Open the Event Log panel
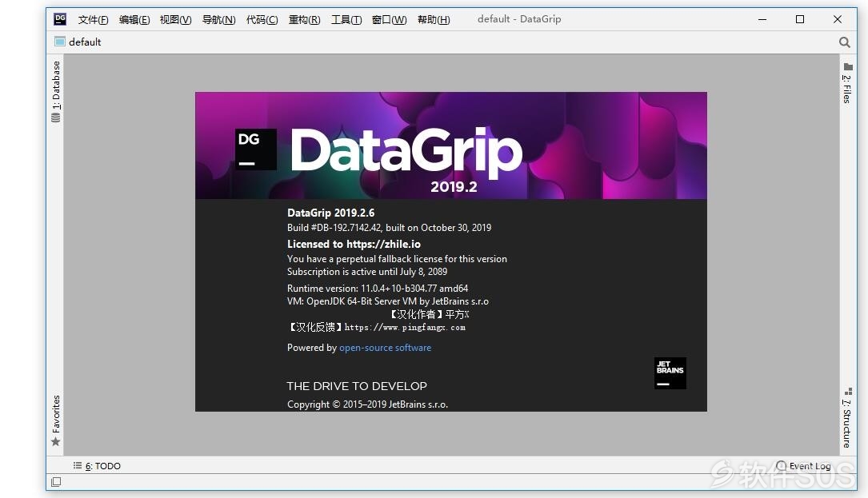The width and height of the screenshot is (868, 498). [810, 466]
